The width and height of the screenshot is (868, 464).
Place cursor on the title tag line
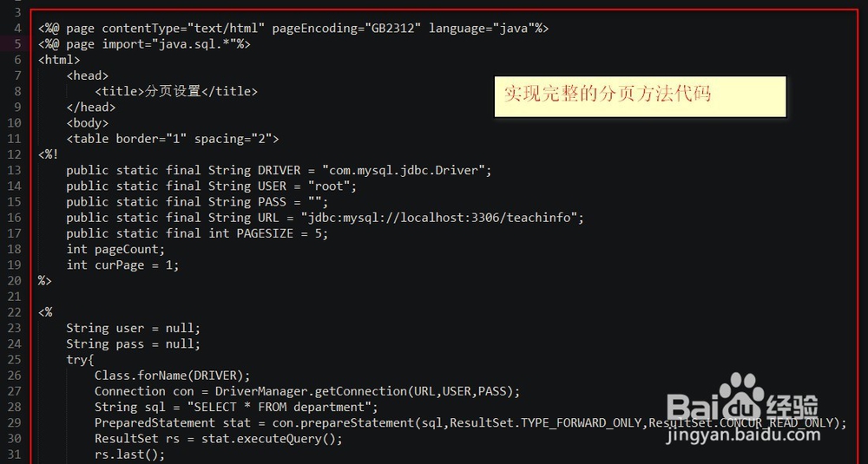tap(176, 91)
